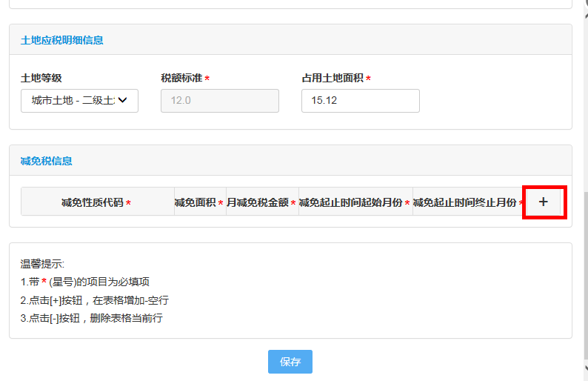Click the tip about [-]按钮 deleting row
The width and height of the screenshot is (588, 381).
92,318
